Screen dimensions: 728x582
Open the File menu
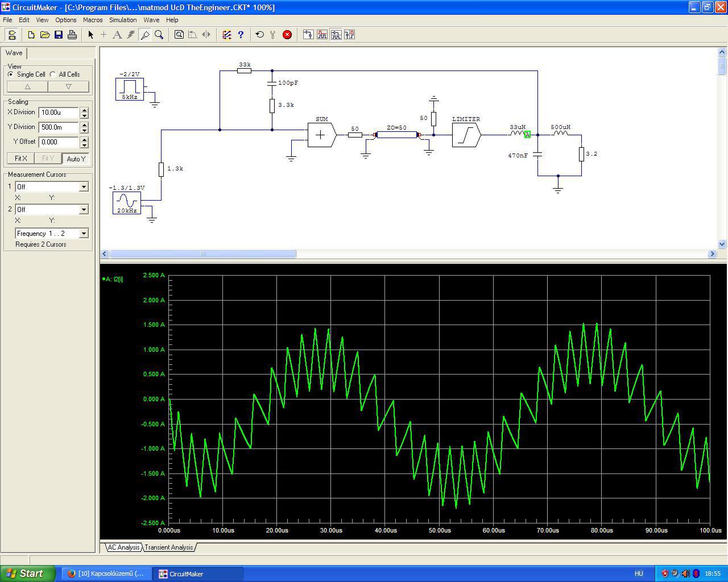point(7,20)
